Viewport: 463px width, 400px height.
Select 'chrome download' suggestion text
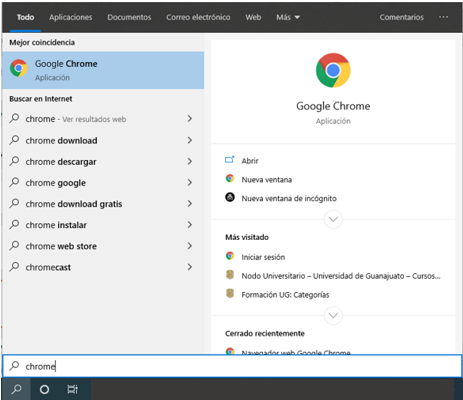point(61,141)
